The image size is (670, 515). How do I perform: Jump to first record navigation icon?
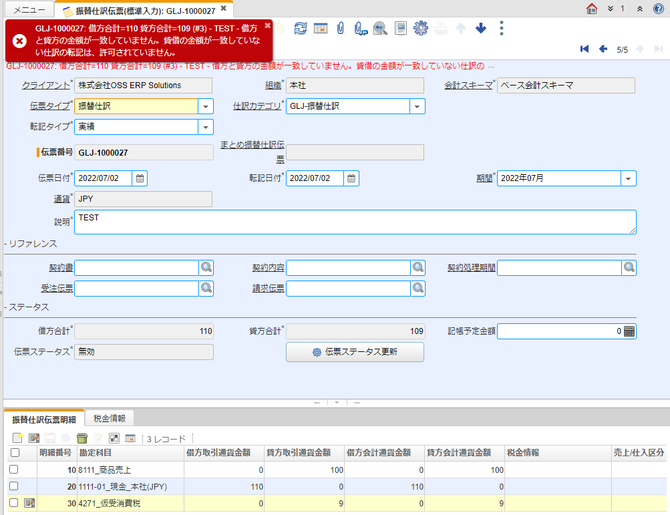[x=584, y=49]
